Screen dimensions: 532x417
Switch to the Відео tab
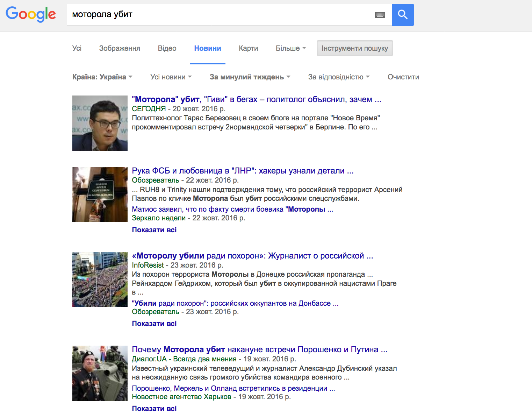[167, 48]
